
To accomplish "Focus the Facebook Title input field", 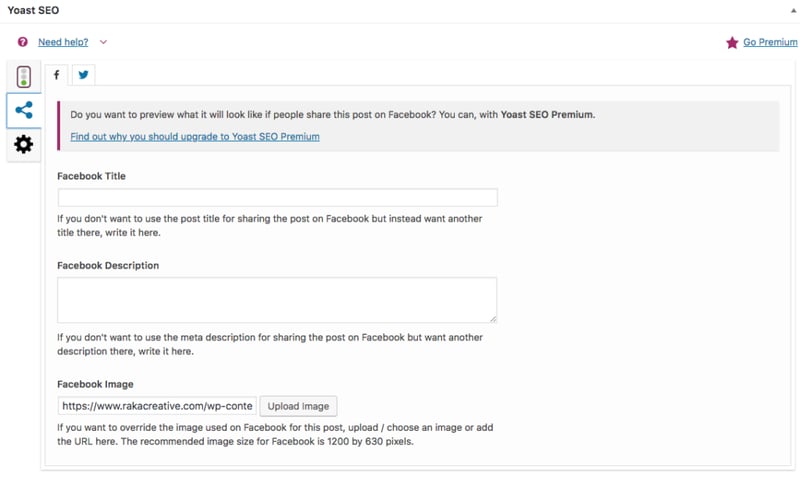I will pos(278,197).
